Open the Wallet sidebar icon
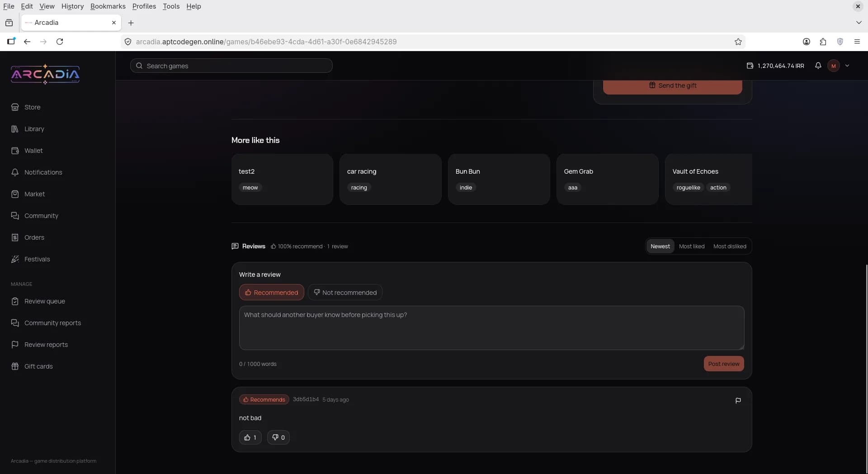Viewport: 868px width, 474px height. pyautogui.click(x=15, y=151)
